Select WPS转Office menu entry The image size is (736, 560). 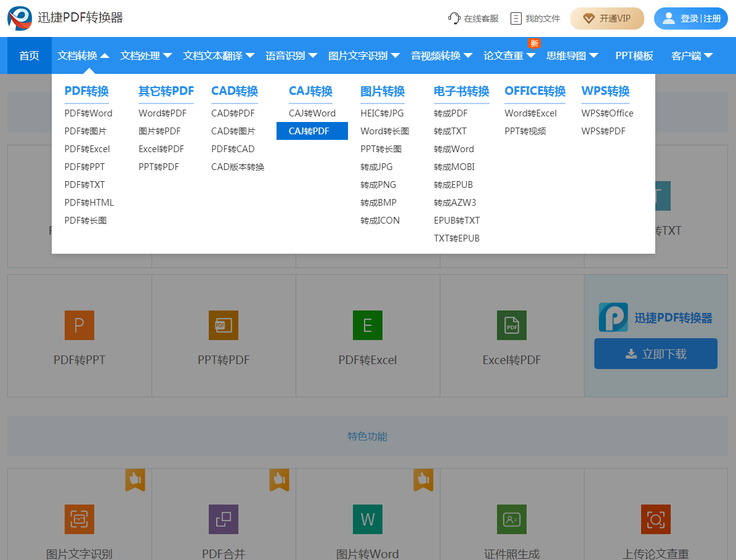coord(607,113)
